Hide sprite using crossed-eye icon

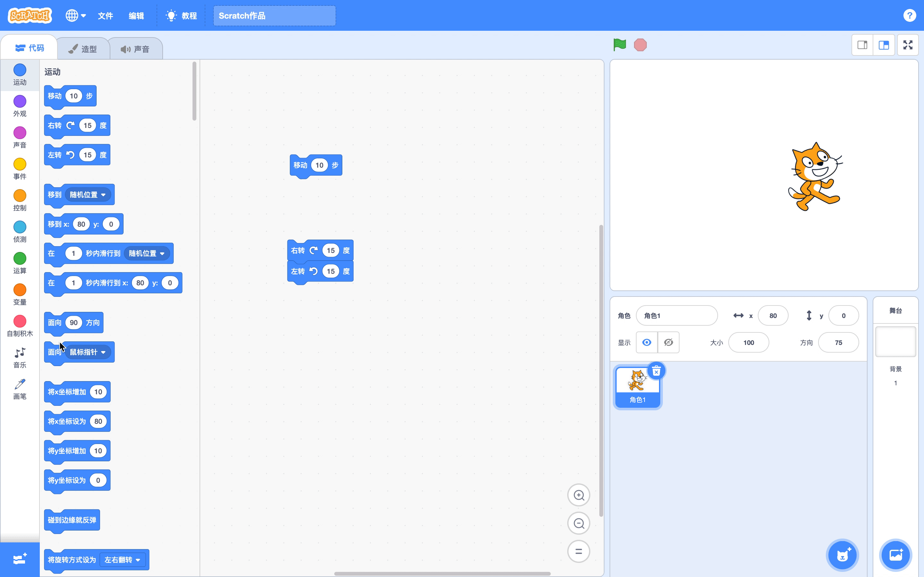pyautogui.click(x=668, y=342)
